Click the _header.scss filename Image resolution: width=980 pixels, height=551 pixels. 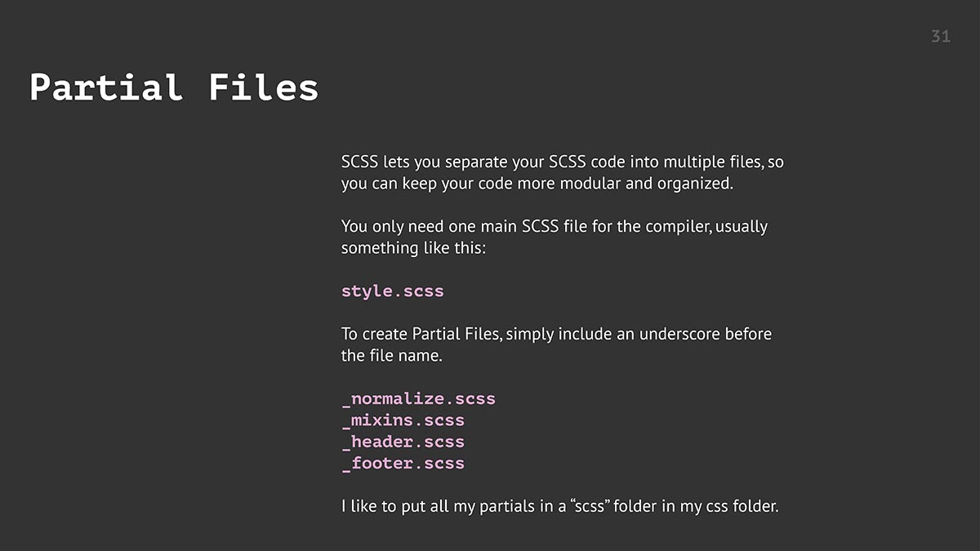(403, 442)
